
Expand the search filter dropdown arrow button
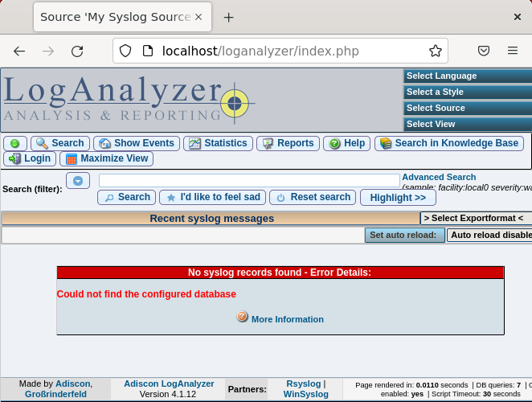point(78,181)
